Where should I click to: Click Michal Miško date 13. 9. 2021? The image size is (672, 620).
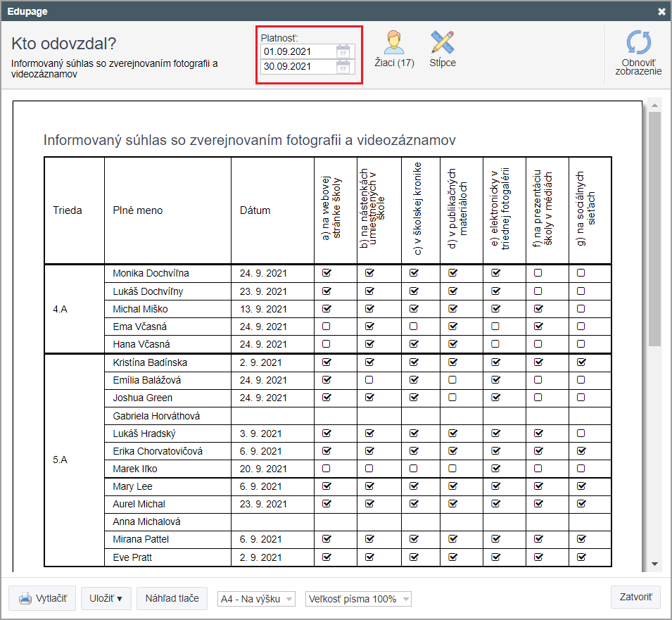tap(263, 309)
